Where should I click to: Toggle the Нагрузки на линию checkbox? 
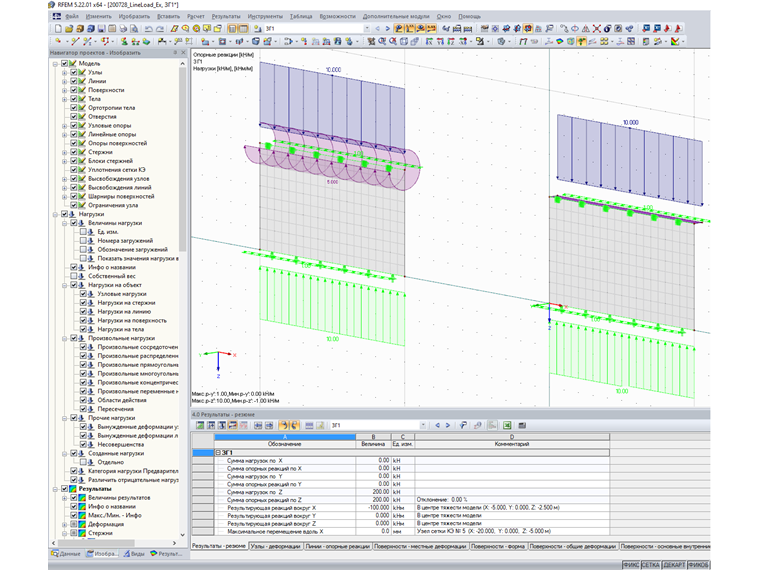(x=83, y=311)
